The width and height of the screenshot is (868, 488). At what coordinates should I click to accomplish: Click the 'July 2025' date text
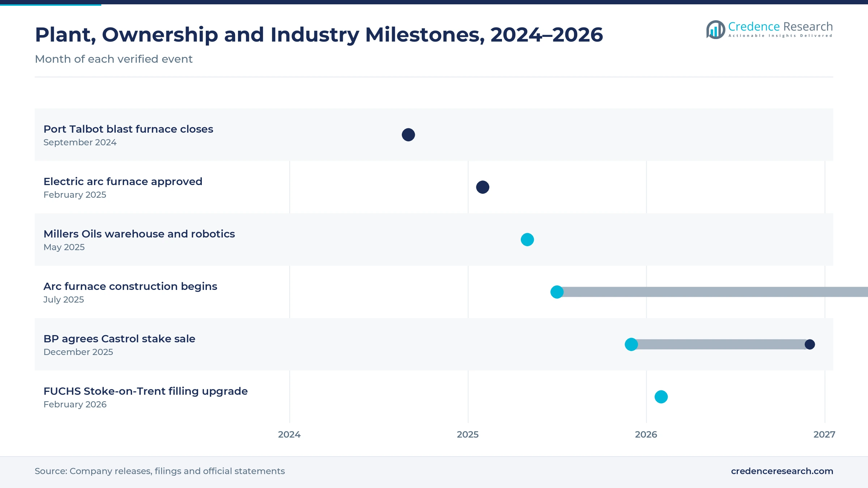pyautogui.click(x=64, y=300)
